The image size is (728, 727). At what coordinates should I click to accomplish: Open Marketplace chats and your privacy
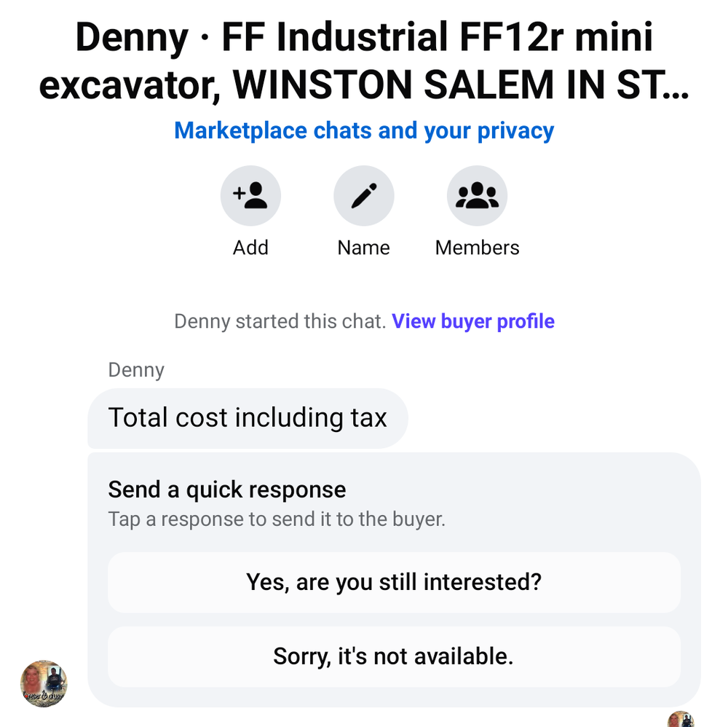pyautogui.click(x=364, y=131)
